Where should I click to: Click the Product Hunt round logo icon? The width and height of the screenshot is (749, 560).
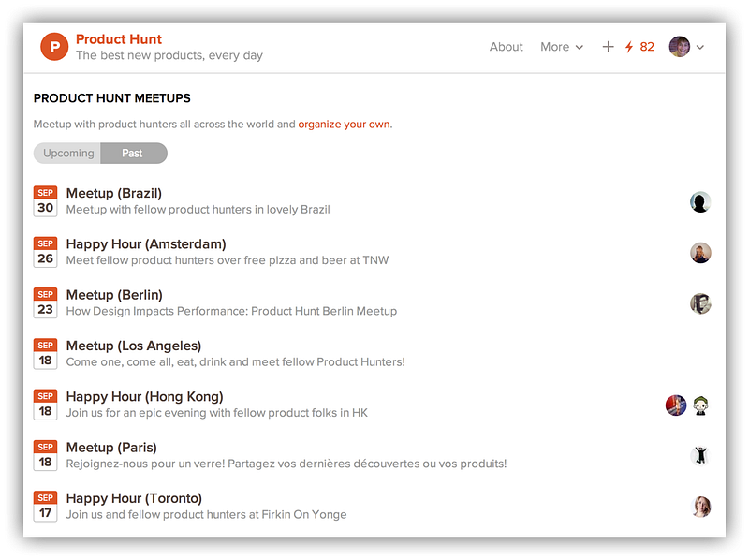54,47
